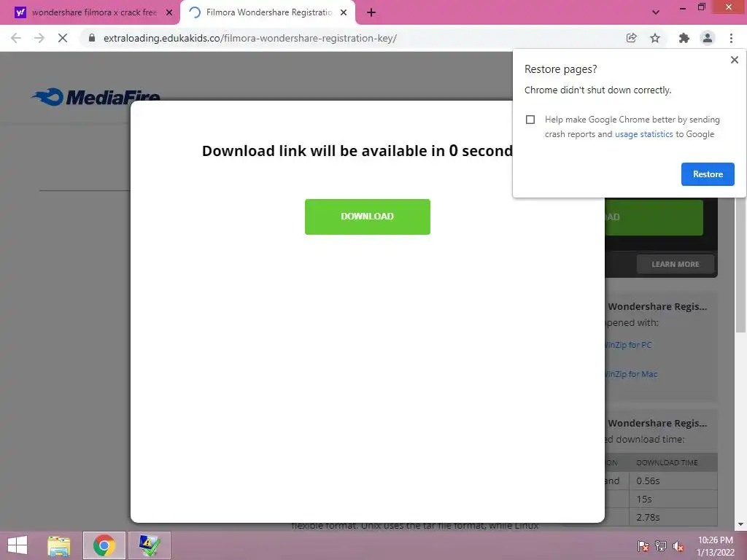747x560 pixels.
Task: Stop loading the page
Action: point(63,38)
